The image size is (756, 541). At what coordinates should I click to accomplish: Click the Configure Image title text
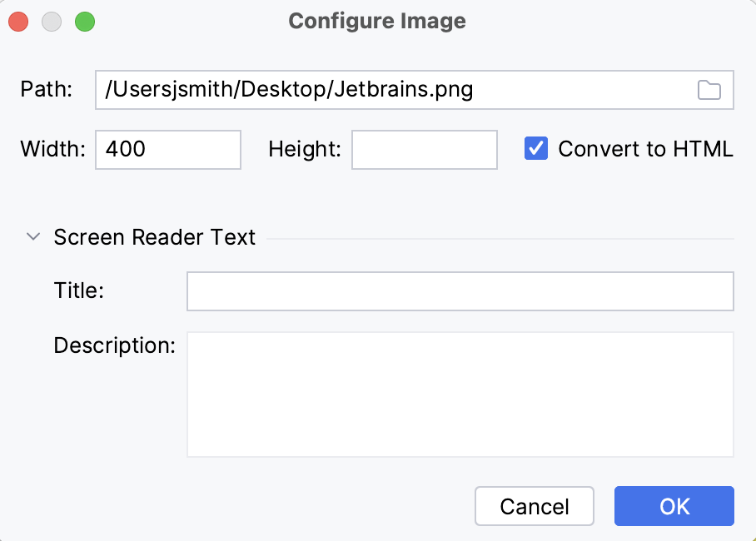coord(377,21)
